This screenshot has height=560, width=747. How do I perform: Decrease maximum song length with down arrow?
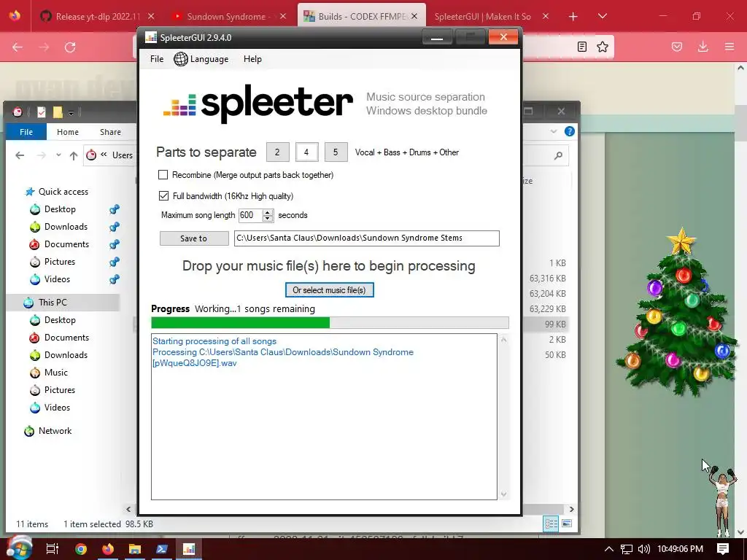coord(268,219)
